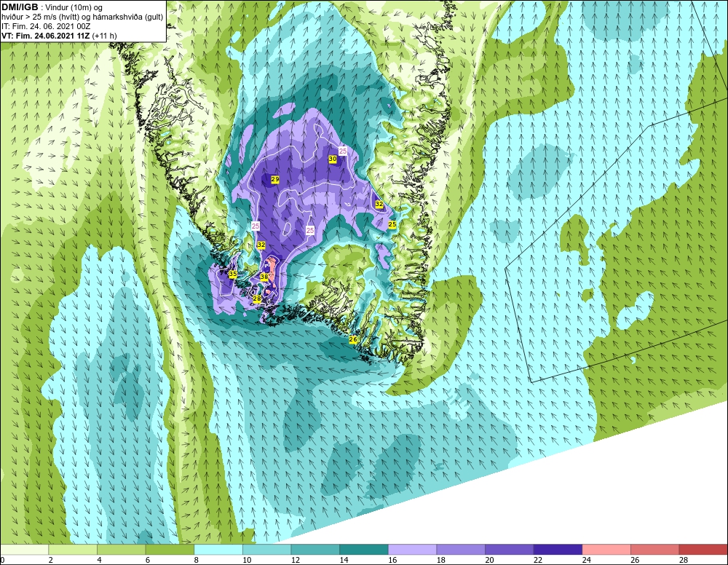Click yellow 32 label above the 38 label
This screenshot has height=565, width=728.
[x=261, y=245]
